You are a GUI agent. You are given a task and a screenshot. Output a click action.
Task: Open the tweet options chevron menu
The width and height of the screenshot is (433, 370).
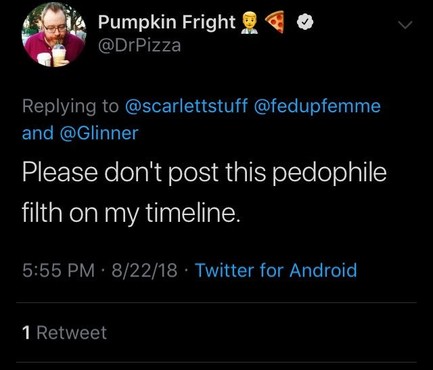point(405,25)
